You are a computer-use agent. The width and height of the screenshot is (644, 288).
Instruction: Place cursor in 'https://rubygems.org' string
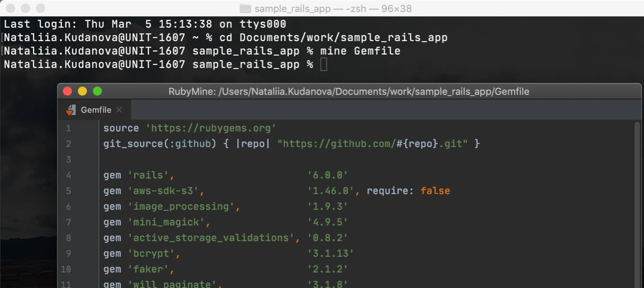tap(211, 128)
